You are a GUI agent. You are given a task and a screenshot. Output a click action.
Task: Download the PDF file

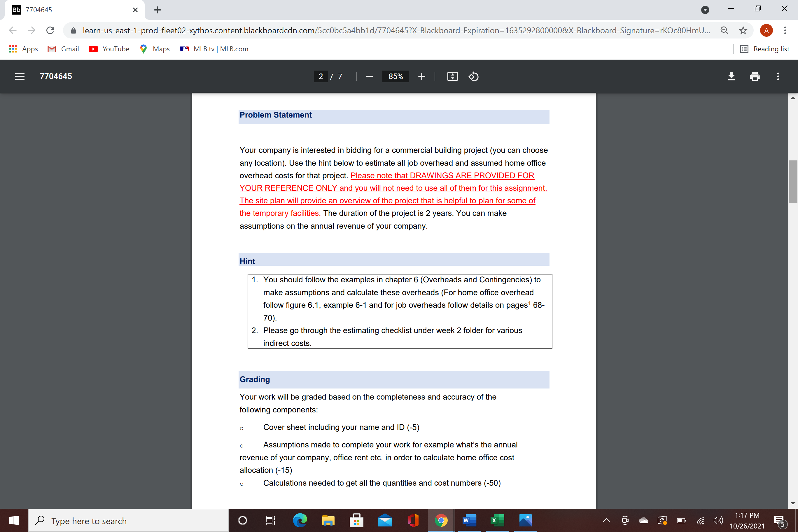(731, 76)
